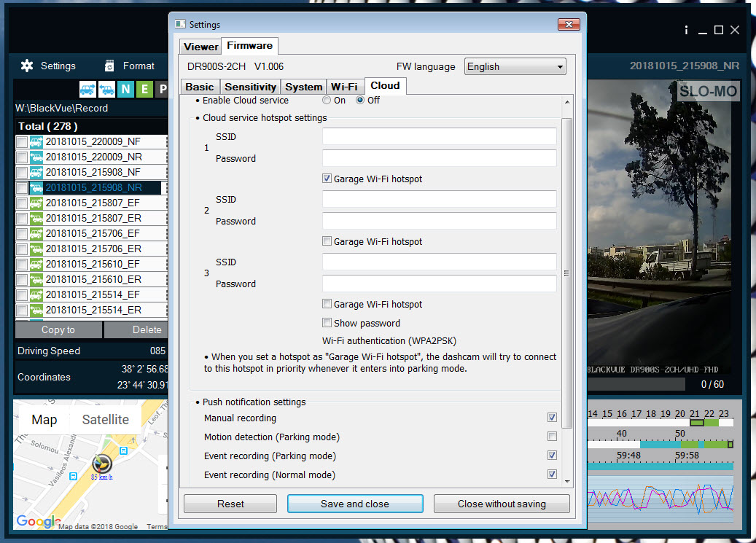Uncheck Garage Wi-Fi hotspot for hotspot 1
Screen dimensions: 756x543
point(327,179)
